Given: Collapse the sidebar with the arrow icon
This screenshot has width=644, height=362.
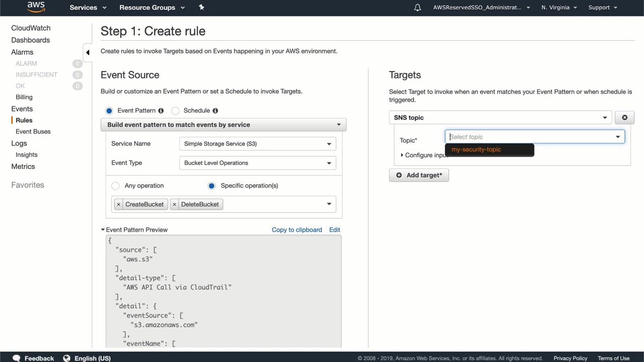Looking at the screenshot, I should coord(88,52).
